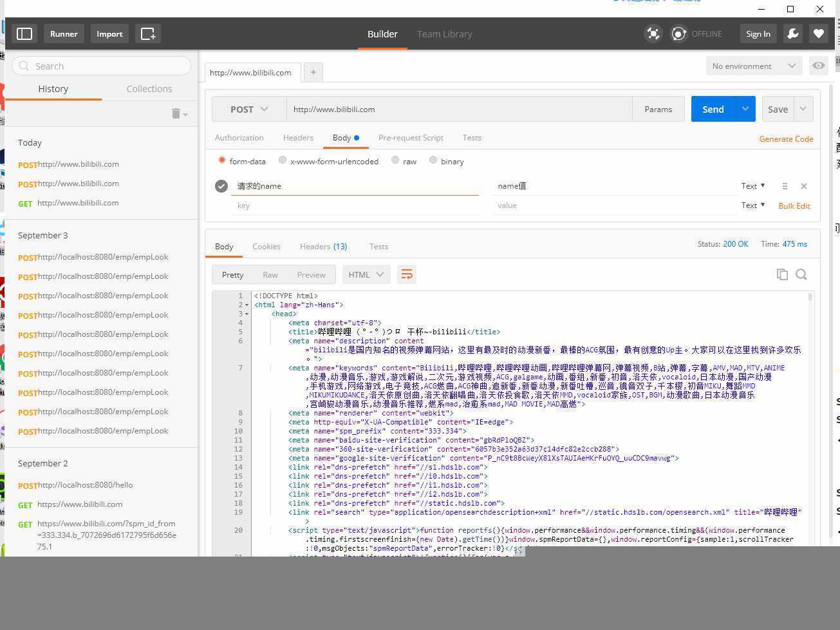
Task: Switch to Team Library tab
Action: coord(444,33)
